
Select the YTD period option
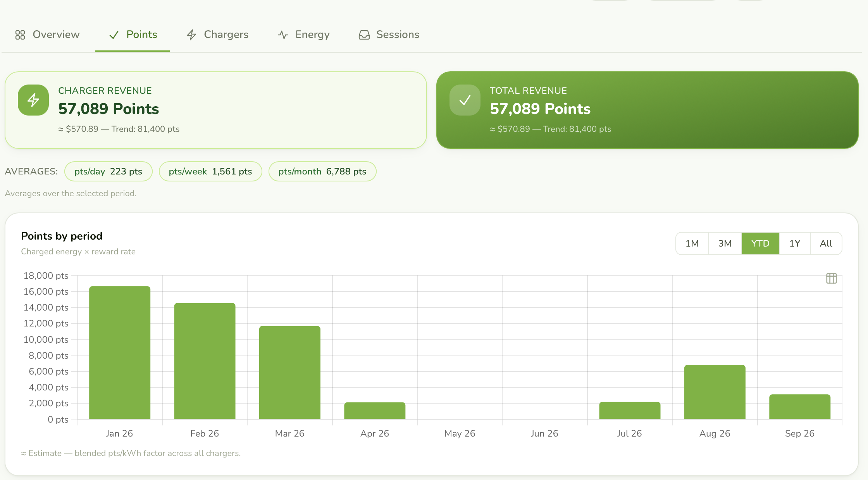click(760, 243)
